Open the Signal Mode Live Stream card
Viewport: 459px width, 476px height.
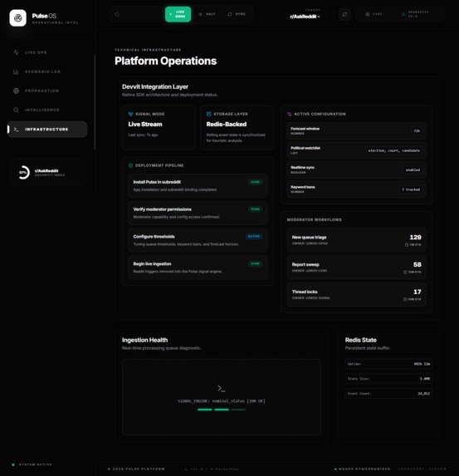[x=159, y=127]
